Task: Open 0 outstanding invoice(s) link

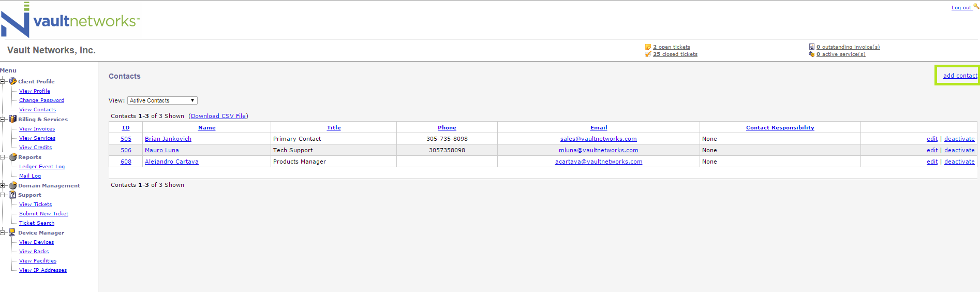Action: coord(848,47)
